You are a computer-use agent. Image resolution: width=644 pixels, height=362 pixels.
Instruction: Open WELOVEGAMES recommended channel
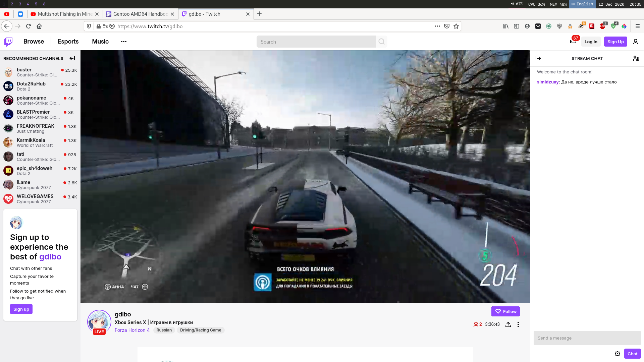coord(40,199)
